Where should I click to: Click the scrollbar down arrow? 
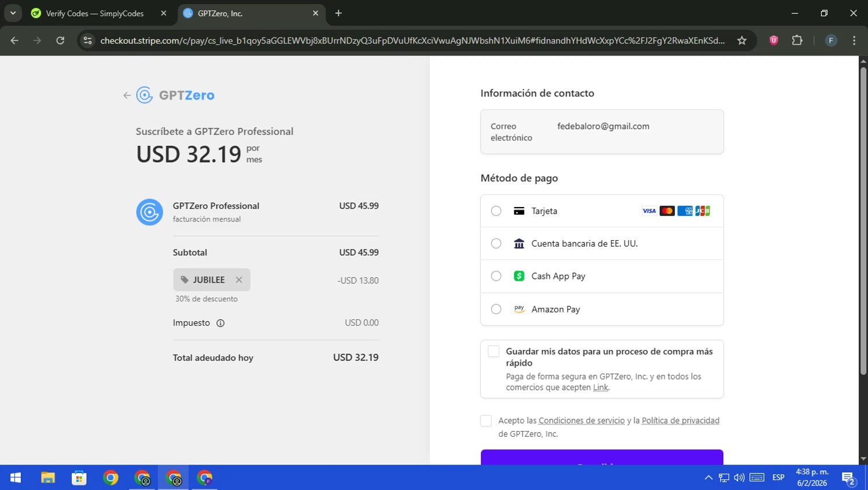tap(863, 459)
